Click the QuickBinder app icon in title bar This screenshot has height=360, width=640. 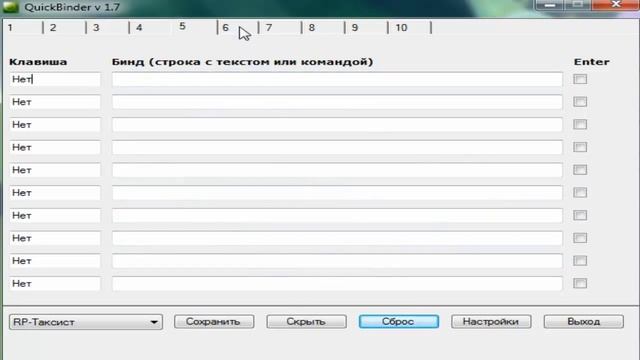(x=11, y=7)
